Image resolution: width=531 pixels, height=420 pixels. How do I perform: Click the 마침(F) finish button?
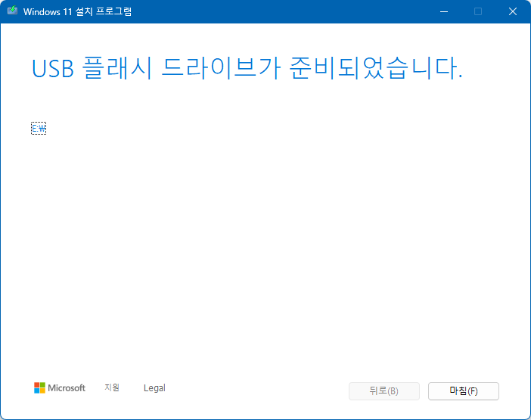pyautogui.click(x=463, y=391)
